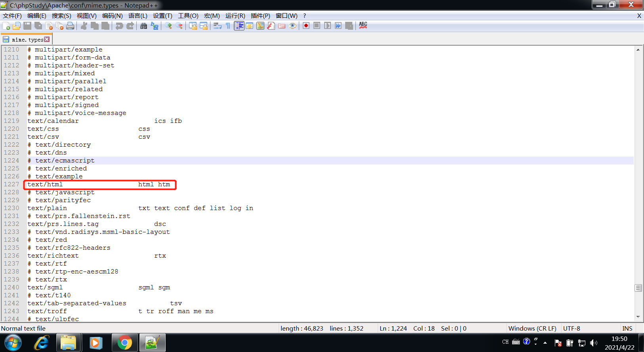Click the ABC spell check icon

point(363,25)
